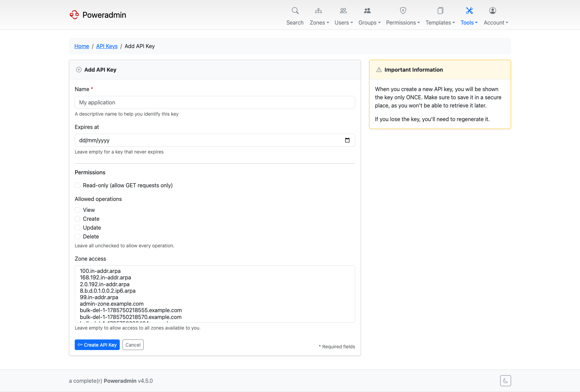Screen dimensions: 580x392
Task: Open the calendar date picker icon
Action: click(x=347, y=140)
